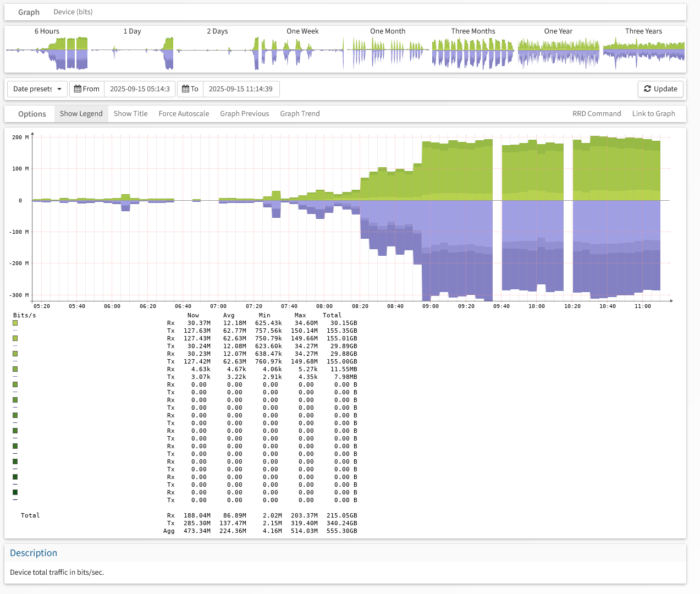Select the Graph tab
This screenshot has height=594, width=700.
pyautogui.click(x=29, y=12)
